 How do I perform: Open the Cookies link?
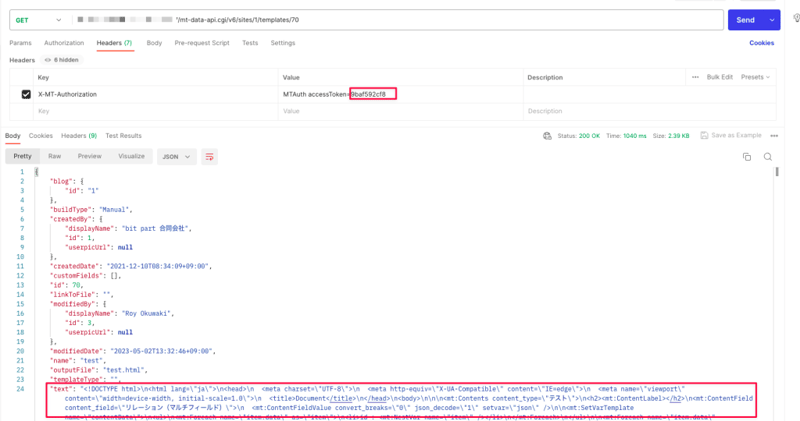[x=761, y=43]
